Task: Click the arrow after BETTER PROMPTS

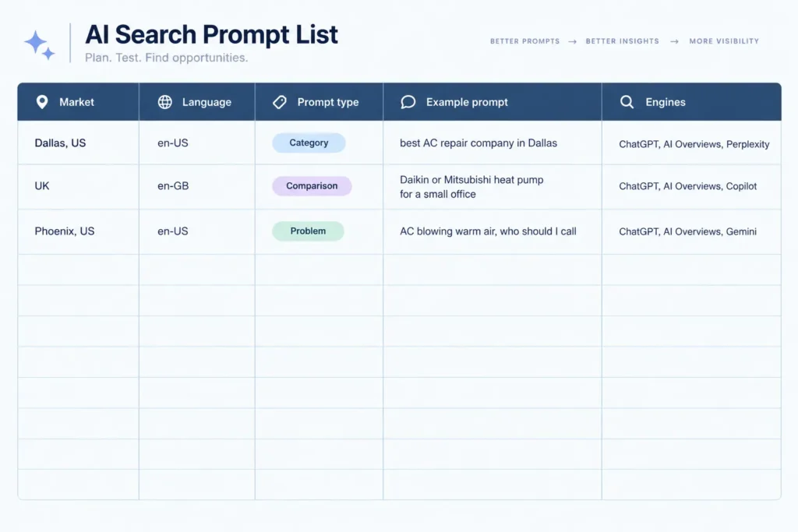Action: pos(573,41)
